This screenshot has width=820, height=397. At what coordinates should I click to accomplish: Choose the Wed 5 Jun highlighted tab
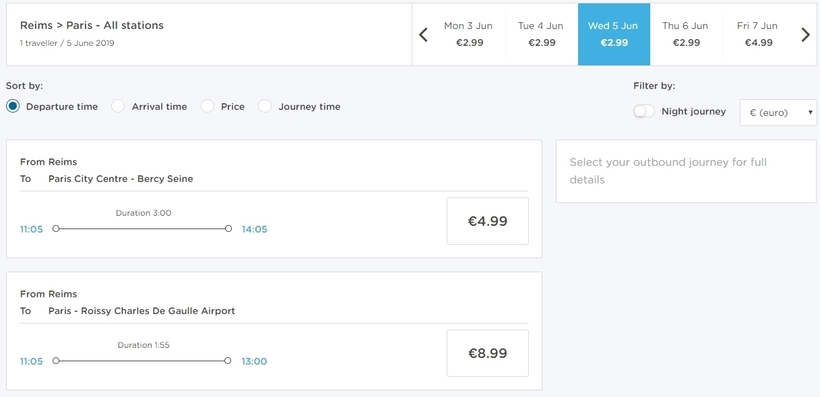tap(614, 35)
